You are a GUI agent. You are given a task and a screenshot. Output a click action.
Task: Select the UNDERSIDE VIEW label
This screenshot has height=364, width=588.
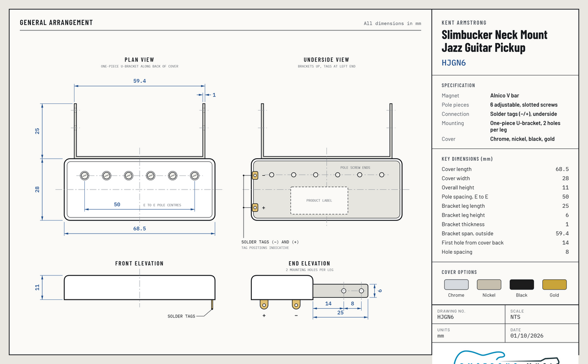coord(326,60)
